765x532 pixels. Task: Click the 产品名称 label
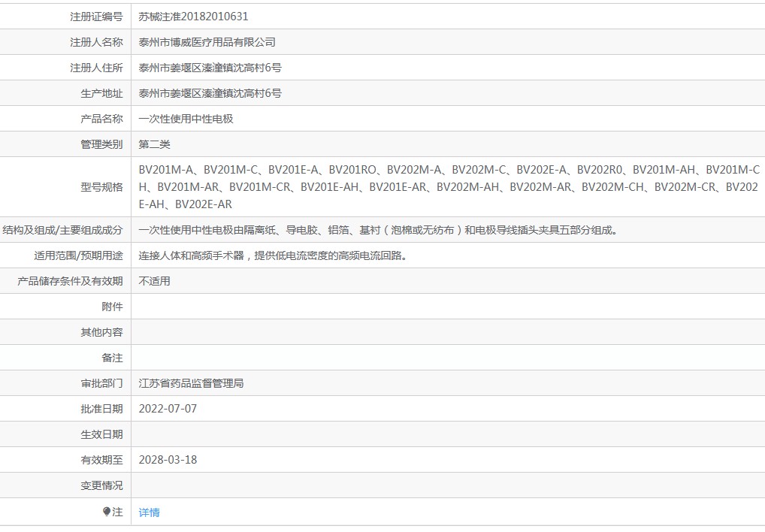coord(101,119)
